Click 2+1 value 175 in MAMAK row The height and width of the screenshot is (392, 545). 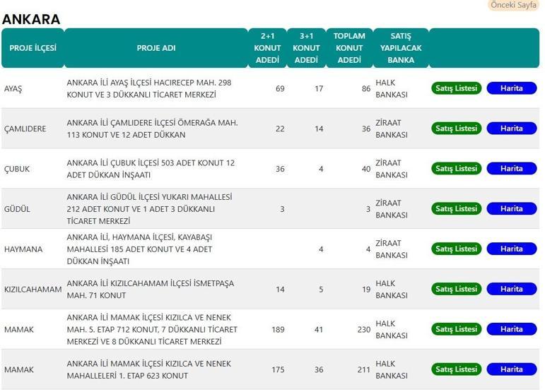(x=278, y=370)
